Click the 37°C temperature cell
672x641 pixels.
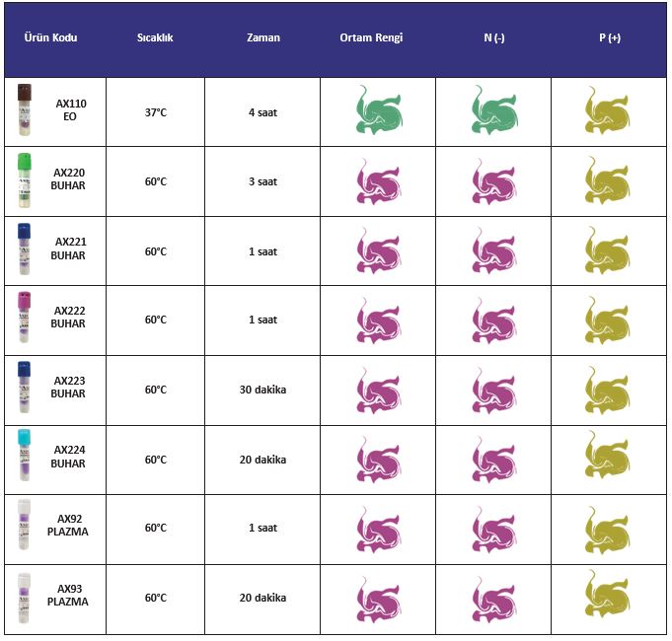pyautogui.click(x=156, y=112)
